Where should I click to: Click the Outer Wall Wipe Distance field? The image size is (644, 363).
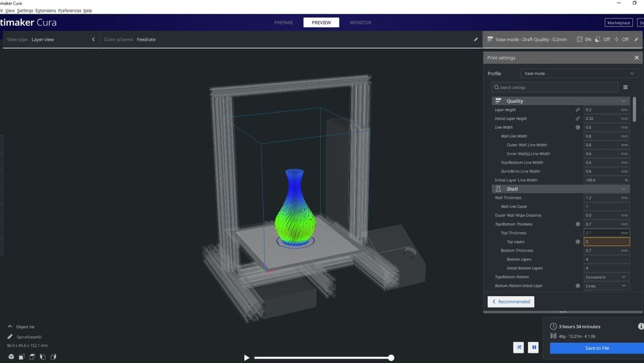tap(607, 215)
